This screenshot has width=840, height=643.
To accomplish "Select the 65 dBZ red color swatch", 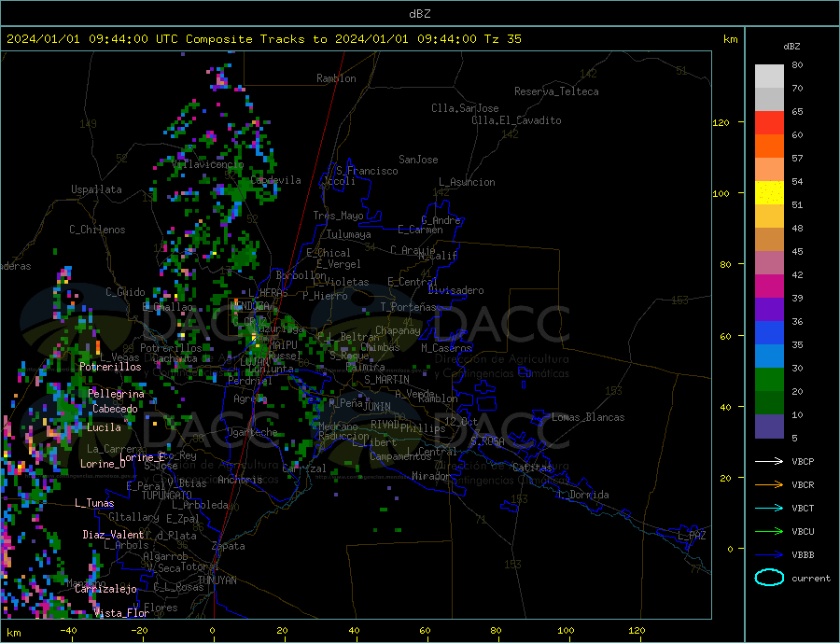I will [769, 122].
